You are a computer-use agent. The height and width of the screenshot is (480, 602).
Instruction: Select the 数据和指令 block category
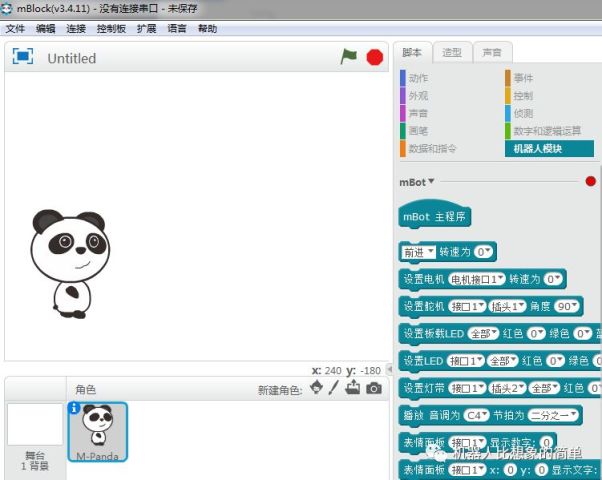pyautogui.click(x=428, y=149)
